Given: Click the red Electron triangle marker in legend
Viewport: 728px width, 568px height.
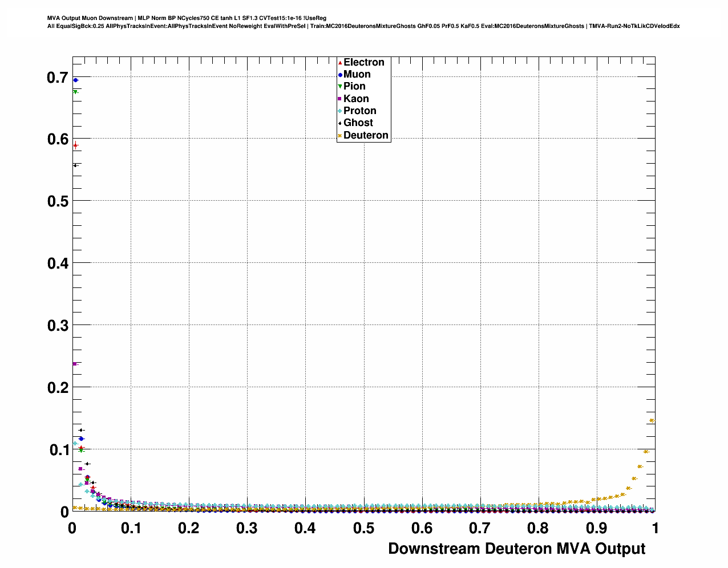Looking at the screenshot, I should point(340,62).
